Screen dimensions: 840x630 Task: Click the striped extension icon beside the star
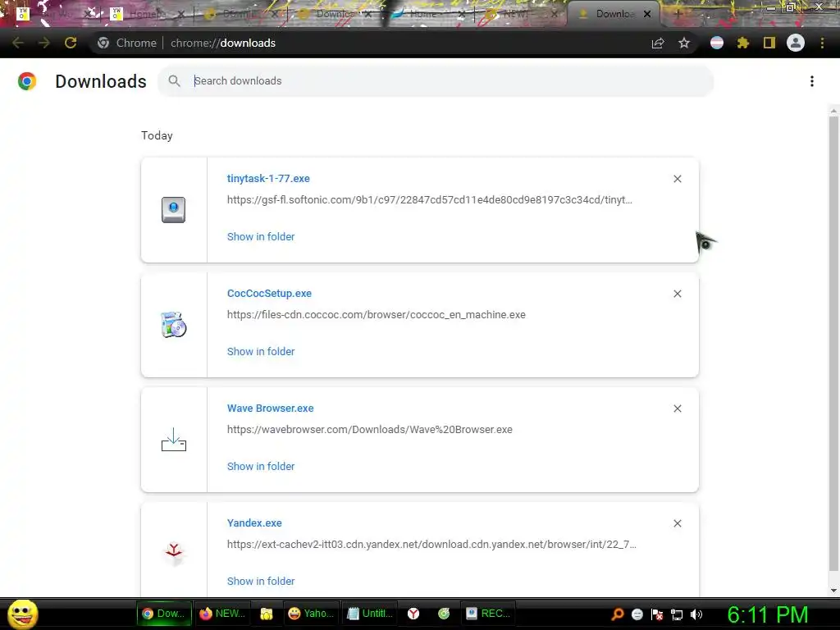click(x=717, y=43)
